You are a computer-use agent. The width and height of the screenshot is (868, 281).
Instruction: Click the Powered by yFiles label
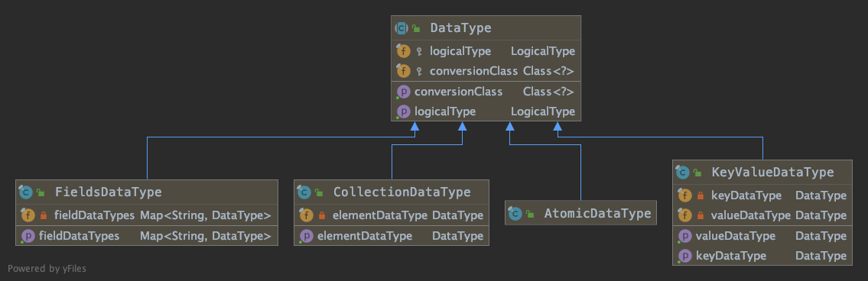(x=47, y=269)
